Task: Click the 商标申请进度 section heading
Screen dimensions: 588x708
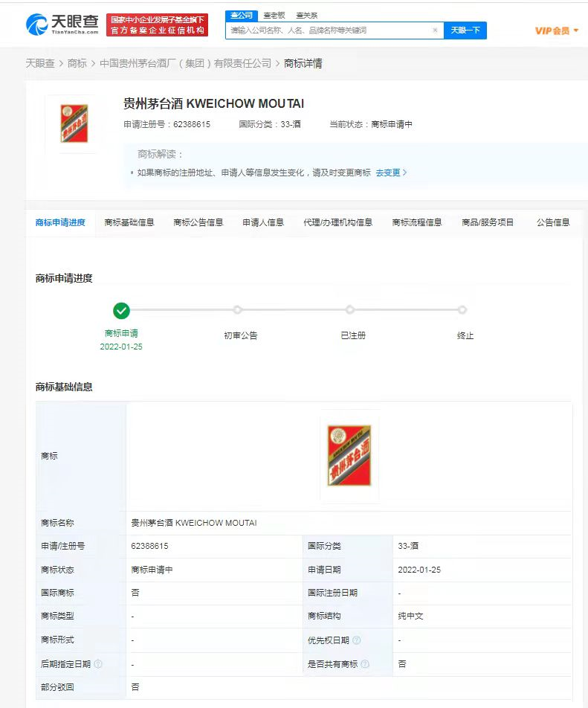Action: (x=64, y=279)
